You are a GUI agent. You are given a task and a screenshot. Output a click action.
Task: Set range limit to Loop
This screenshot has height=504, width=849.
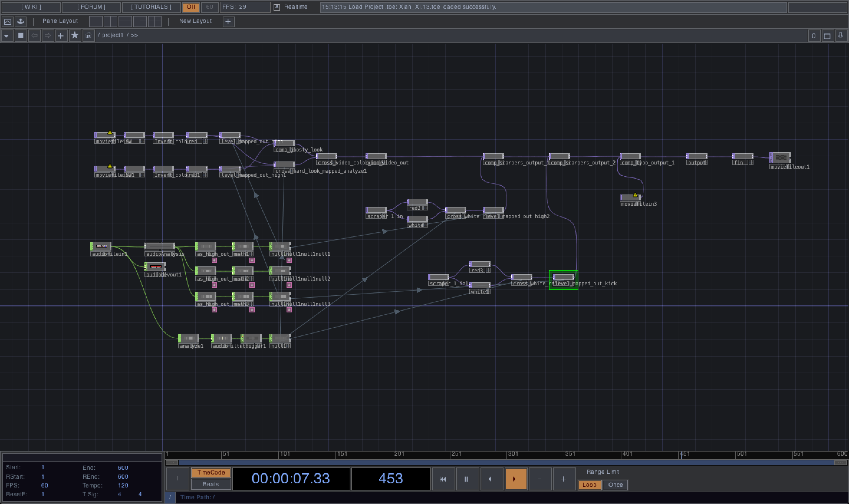coord(589,485)
